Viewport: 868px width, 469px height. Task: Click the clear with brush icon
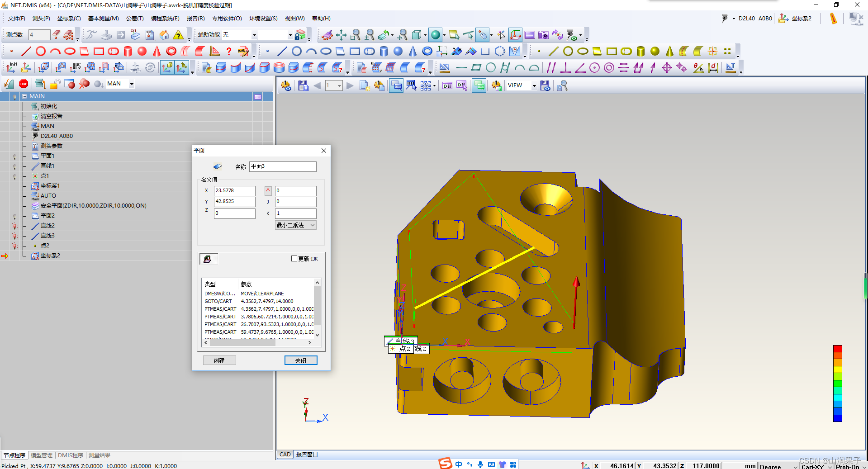[327, 35]
